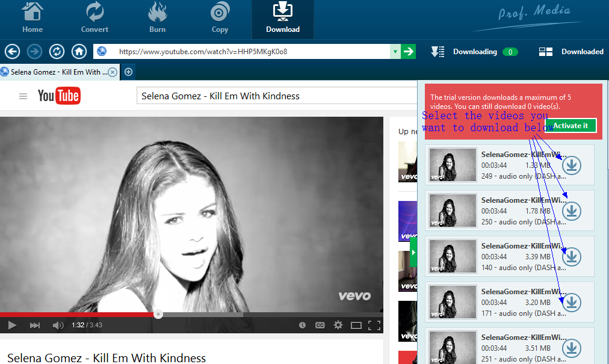The height and width of the screenshot is (364, 609).
Task: Select the Download tab
Action: (283, 19)
